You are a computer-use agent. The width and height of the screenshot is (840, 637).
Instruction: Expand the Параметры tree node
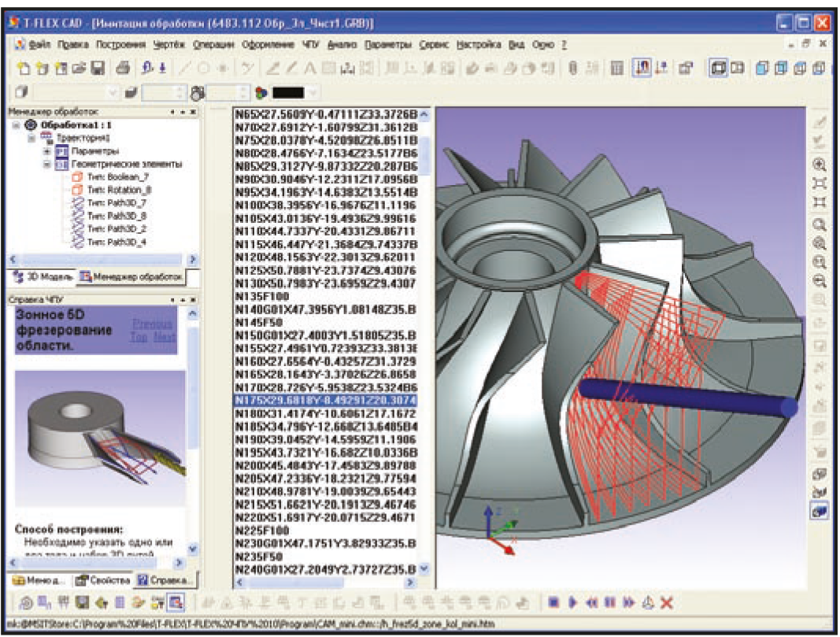coord(47,152)
